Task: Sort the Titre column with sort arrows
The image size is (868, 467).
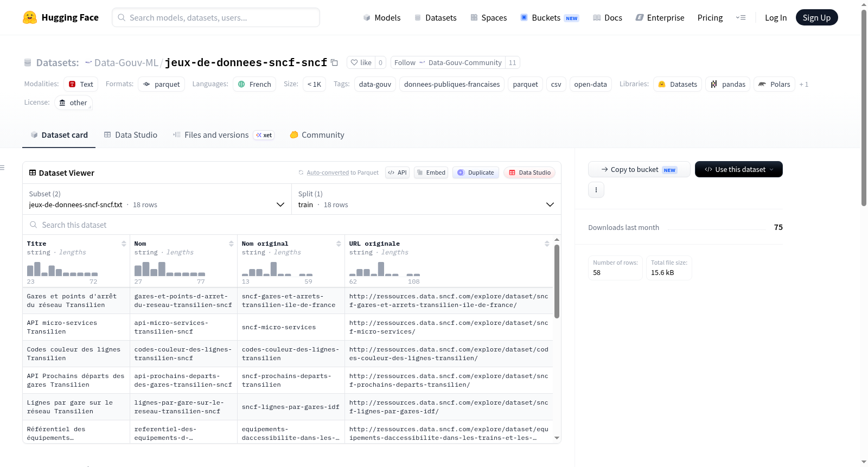Action: (x=124, y=244)
